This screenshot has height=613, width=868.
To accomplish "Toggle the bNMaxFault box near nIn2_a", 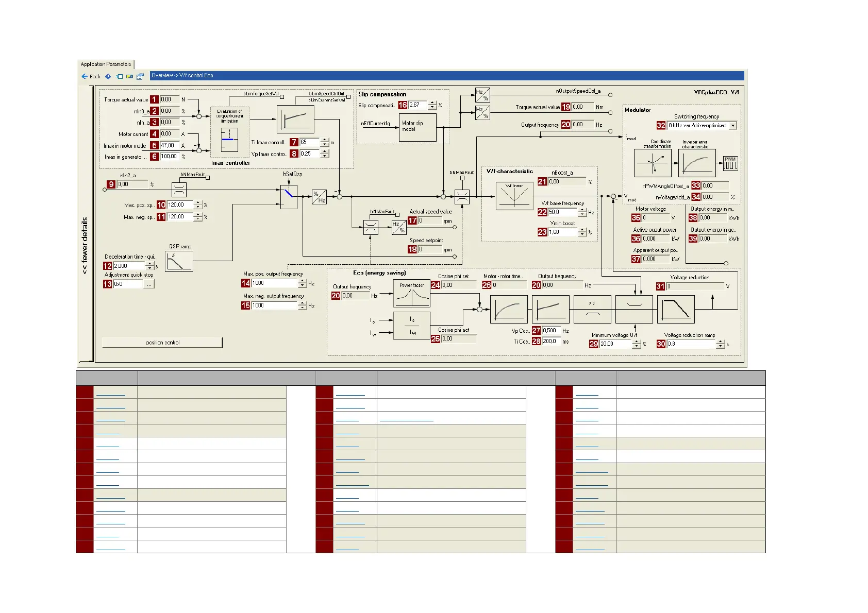I will (208, 177).
